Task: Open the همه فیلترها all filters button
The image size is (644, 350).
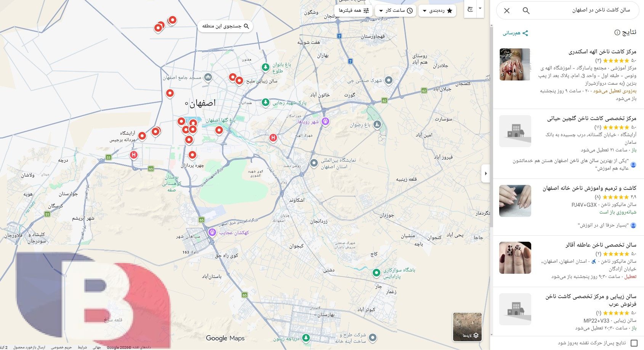Action: 352,11
